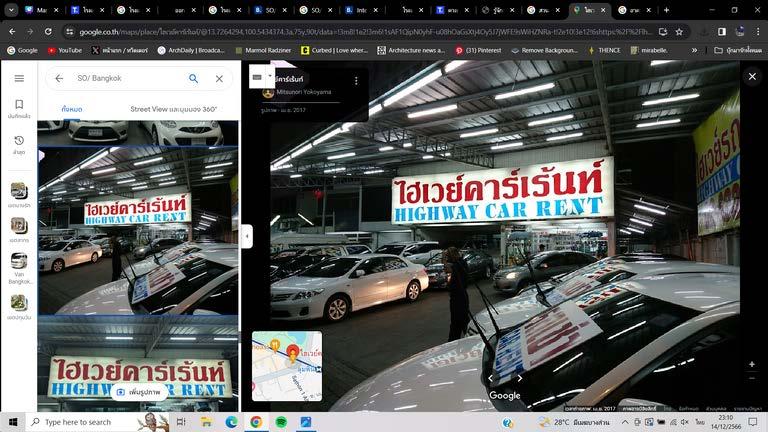Show hidden system tray icons chevron
The width and height of the screenshot is (768, 432).
click(x=625, y=422)
